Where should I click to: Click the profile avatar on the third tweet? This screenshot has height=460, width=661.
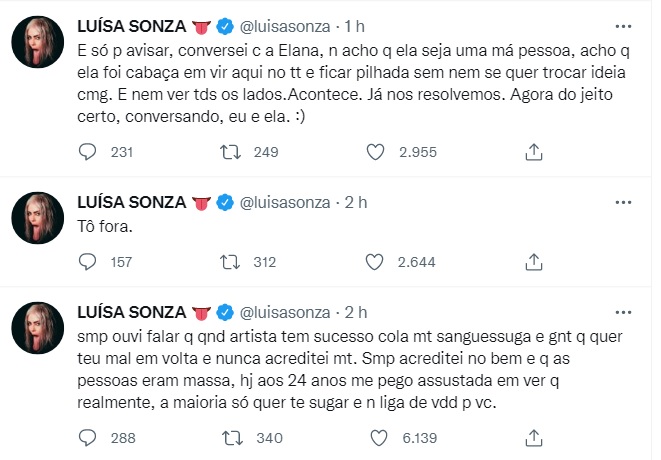click(x=39, y=333)
